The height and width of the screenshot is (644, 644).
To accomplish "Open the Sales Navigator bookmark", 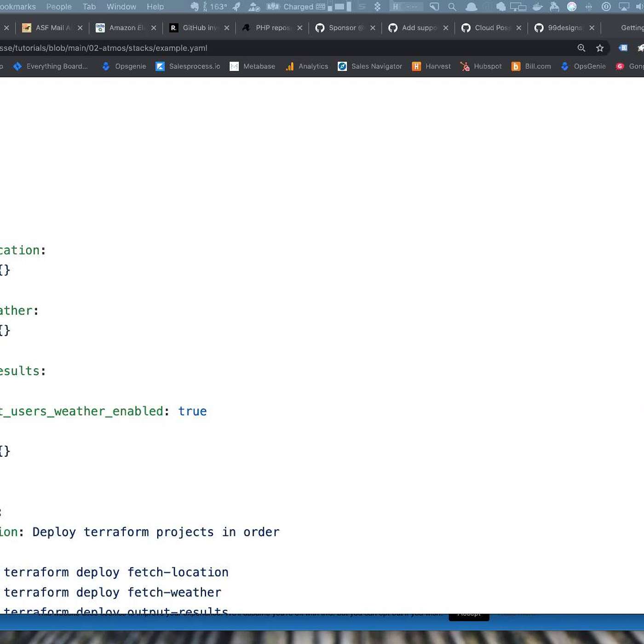I will point(370,66).
